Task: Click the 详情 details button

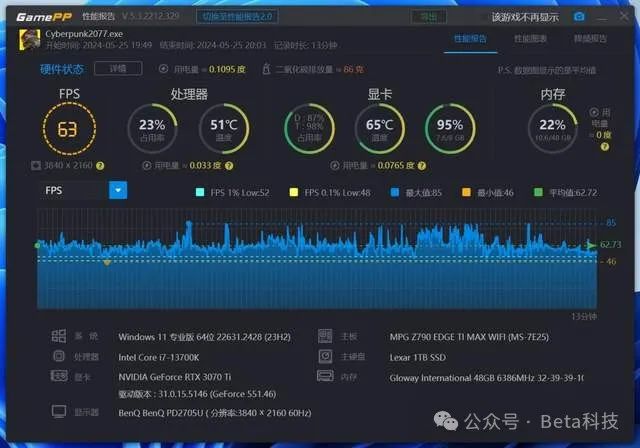Action: click(x=118, y=69)
